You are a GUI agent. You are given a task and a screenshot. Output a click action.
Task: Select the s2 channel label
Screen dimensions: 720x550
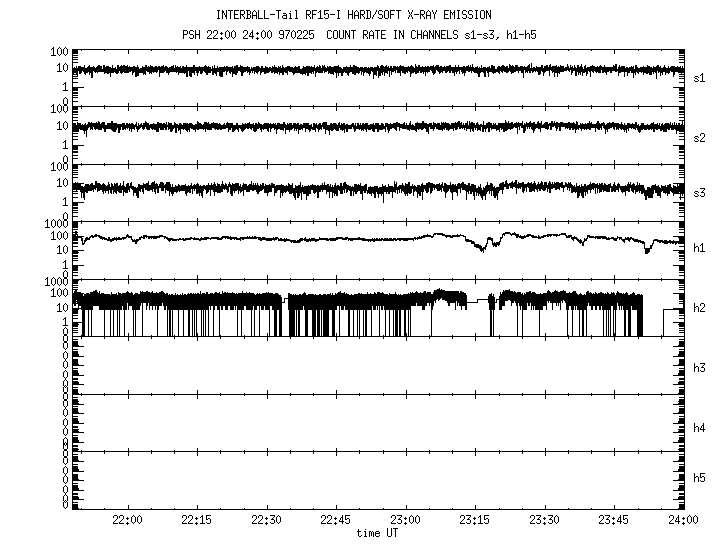699,138
